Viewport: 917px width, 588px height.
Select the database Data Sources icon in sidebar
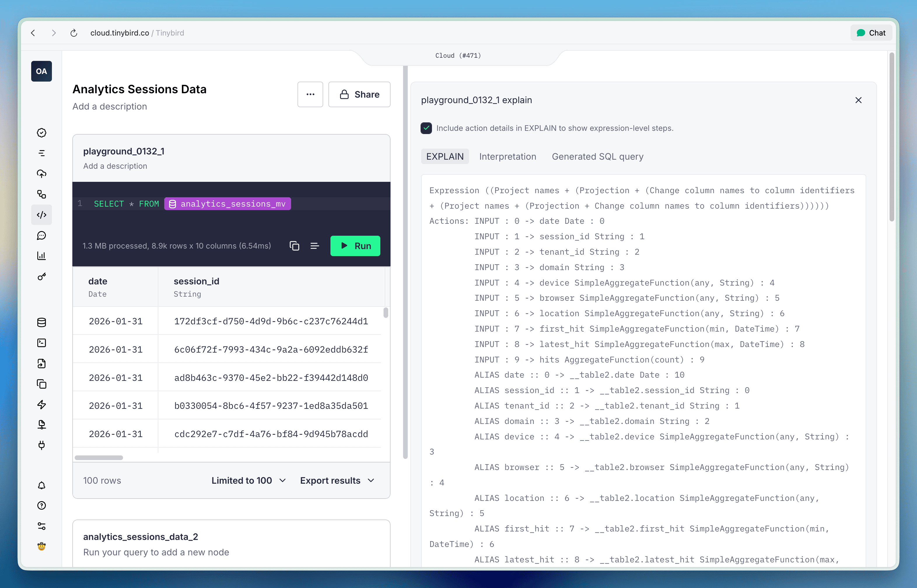pyautogui.click(x=41, y=322)
